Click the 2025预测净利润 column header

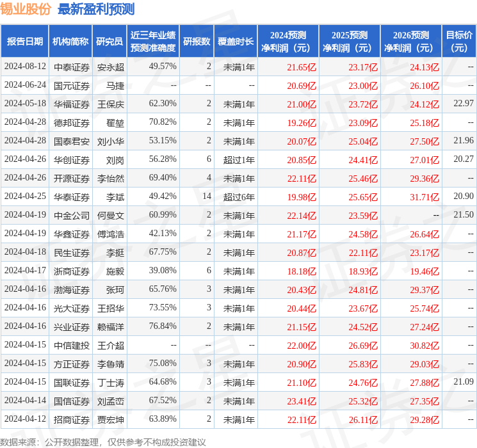(x=350, y=42)
